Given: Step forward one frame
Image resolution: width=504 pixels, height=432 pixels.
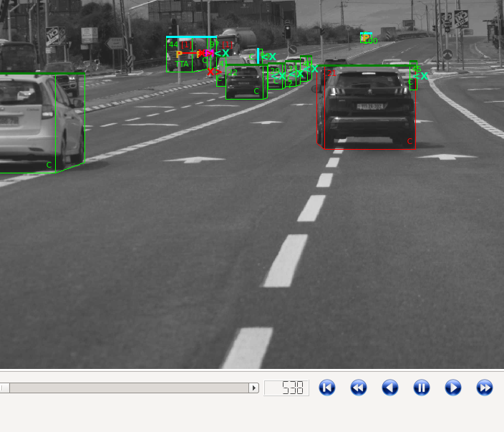Looking at the screenshot, I should click(x=453, y=388).
